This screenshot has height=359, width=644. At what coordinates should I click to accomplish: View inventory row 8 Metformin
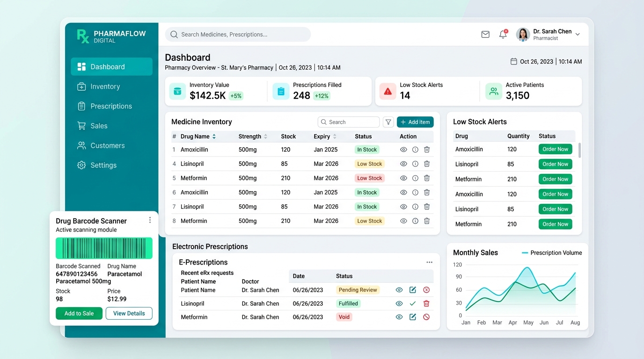(403, 221)
